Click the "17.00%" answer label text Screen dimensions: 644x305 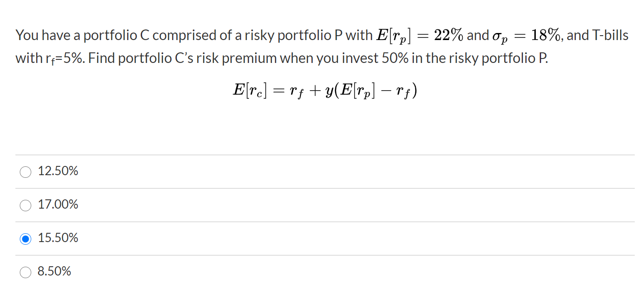coord(58,205)
